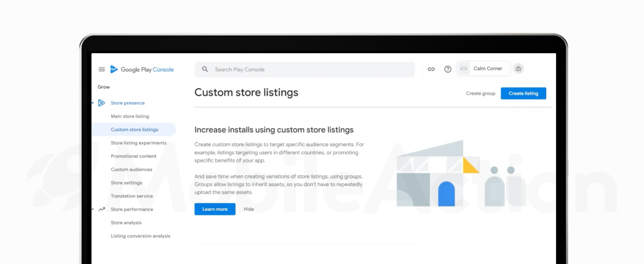Collapse the Store performance section arrow

[x=93, y=209]
